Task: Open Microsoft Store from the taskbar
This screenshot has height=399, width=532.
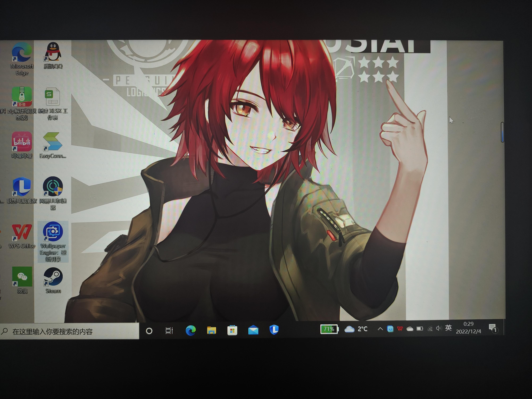Action: pos(232,330)
